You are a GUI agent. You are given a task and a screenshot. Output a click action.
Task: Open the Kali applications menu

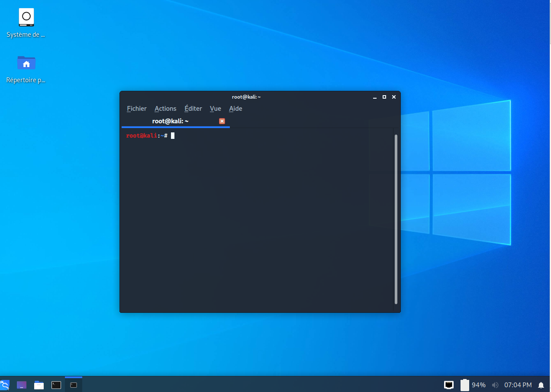4,385
